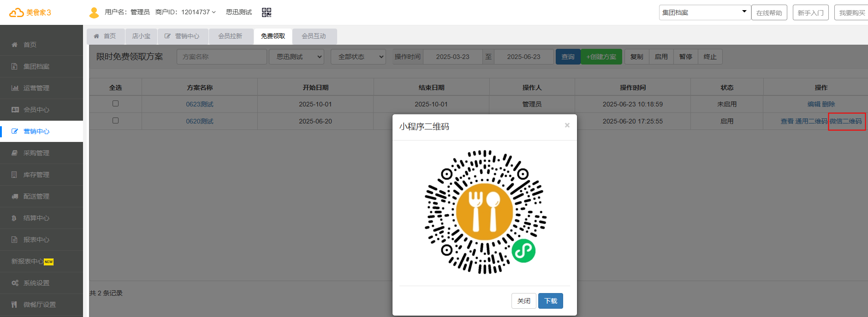The width and height of the screenshot is (868, 317).
Task: Close the 小程序二维码 dialog with the X
Action: point(567,125)
